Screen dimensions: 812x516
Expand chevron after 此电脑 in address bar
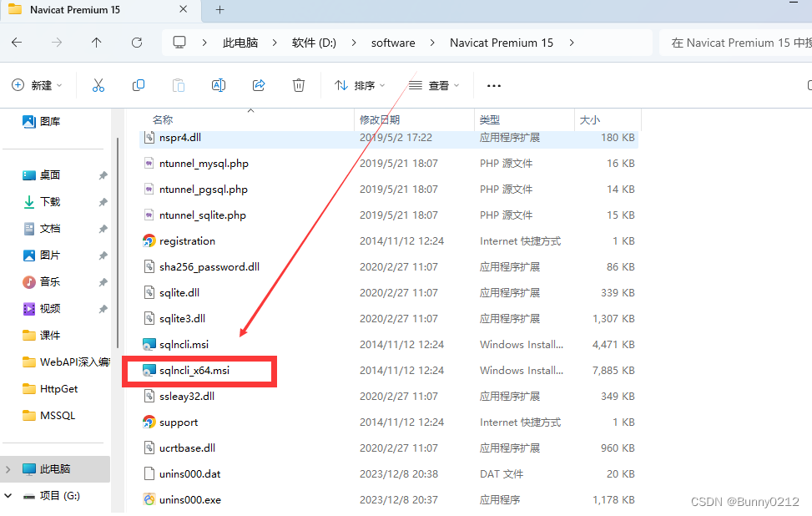(275, 43)
